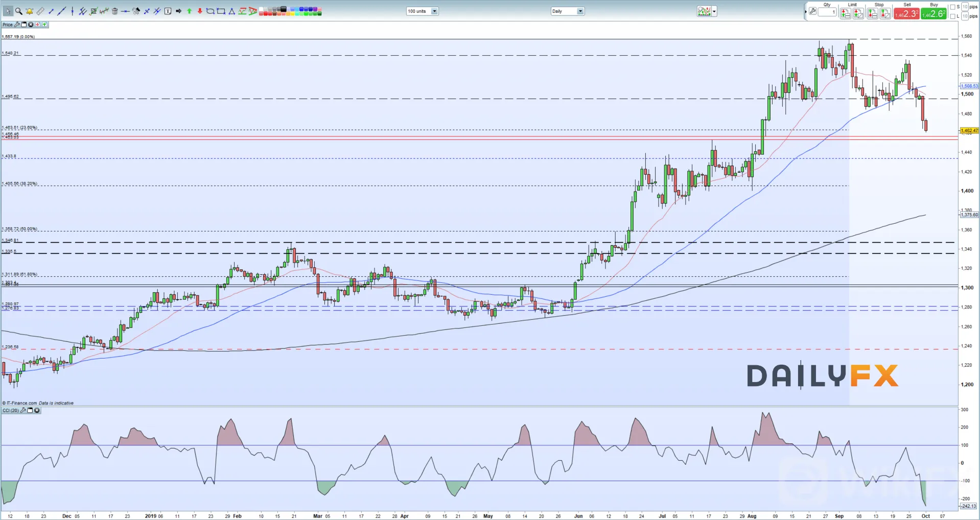Viewport: 980px width, 520px height.
Task: Click the alert bell icon
Action: (30, 11)
